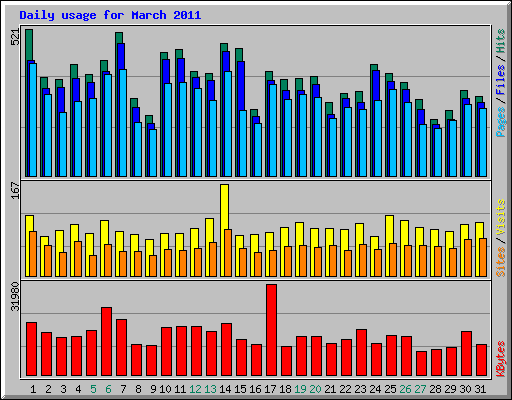Viewport: 512px width, 400px height.
Task: Click the day 30 axis label
Action: [465, 389]
